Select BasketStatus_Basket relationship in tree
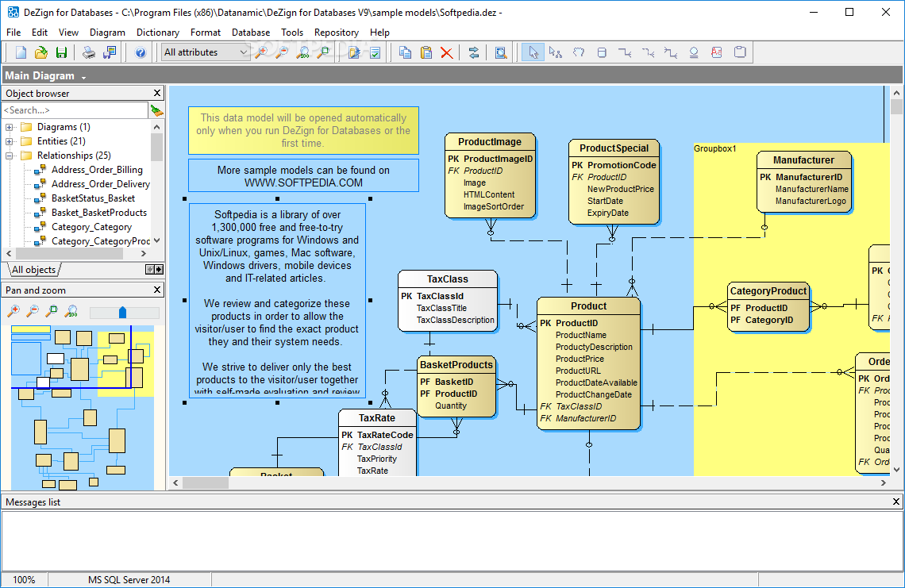Screen dimensions: 905x588 (x=94, y=198)
